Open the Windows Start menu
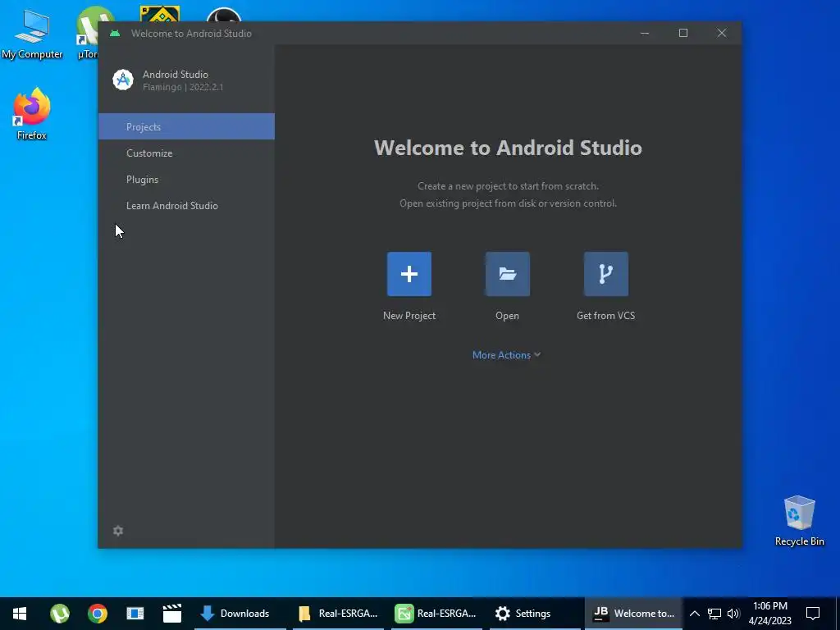840x630 pixels. [20, 614]
